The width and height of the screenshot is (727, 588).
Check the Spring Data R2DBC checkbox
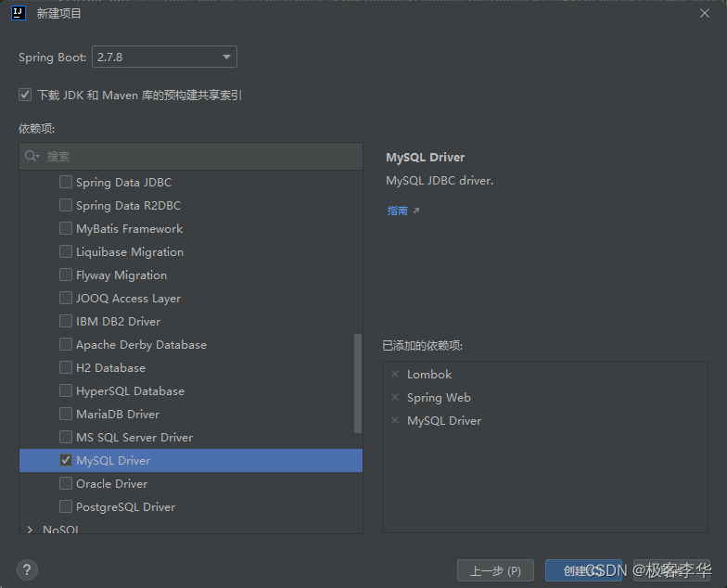tap(66, 205)
